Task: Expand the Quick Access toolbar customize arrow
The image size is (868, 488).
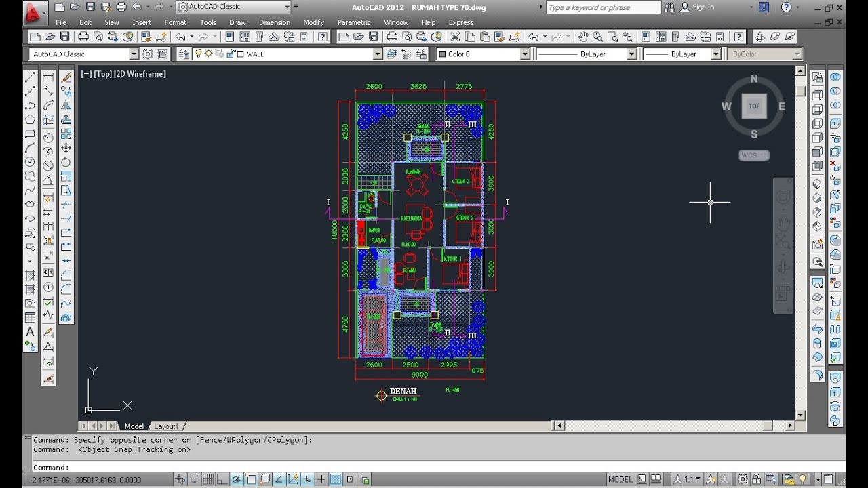Action: (296, 7)
